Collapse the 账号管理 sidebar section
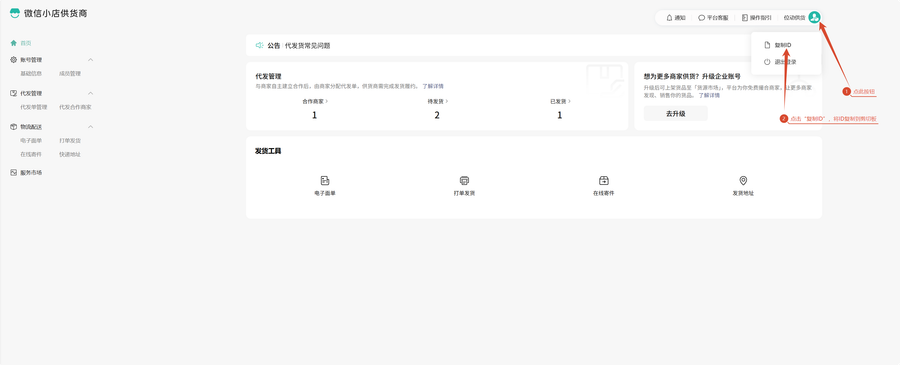This screenshot has width=900, height=365. 90,60
